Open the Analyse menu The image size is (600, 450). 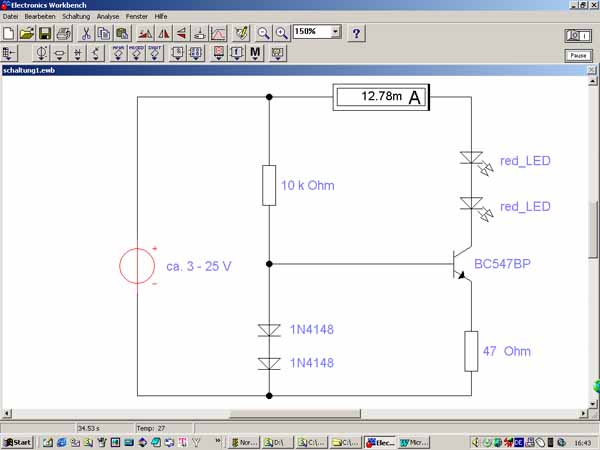[108, 17]
